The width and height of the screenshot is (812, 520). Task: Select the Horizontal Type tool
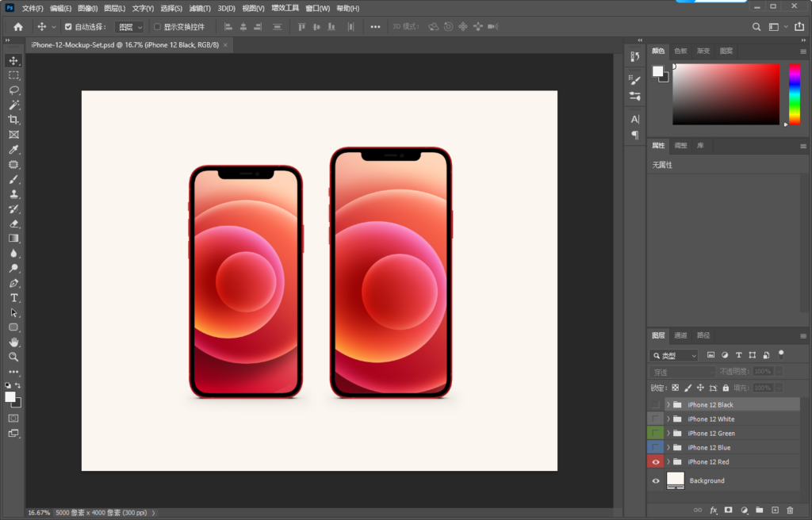(x=13, y=298)
